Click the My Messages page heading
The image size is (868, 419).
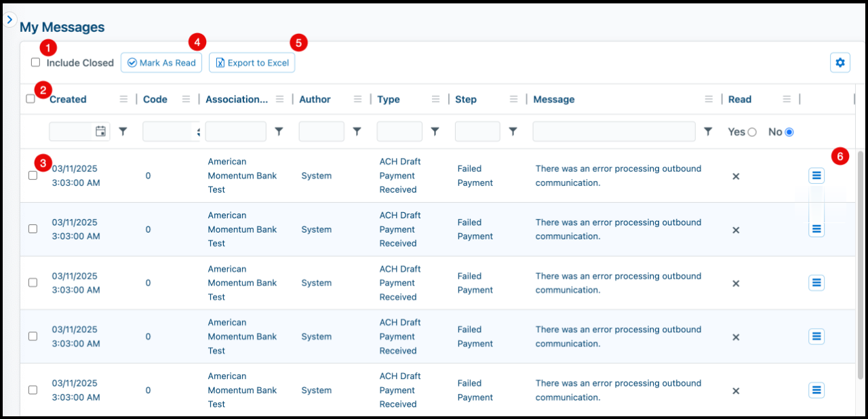pos(62,27)
